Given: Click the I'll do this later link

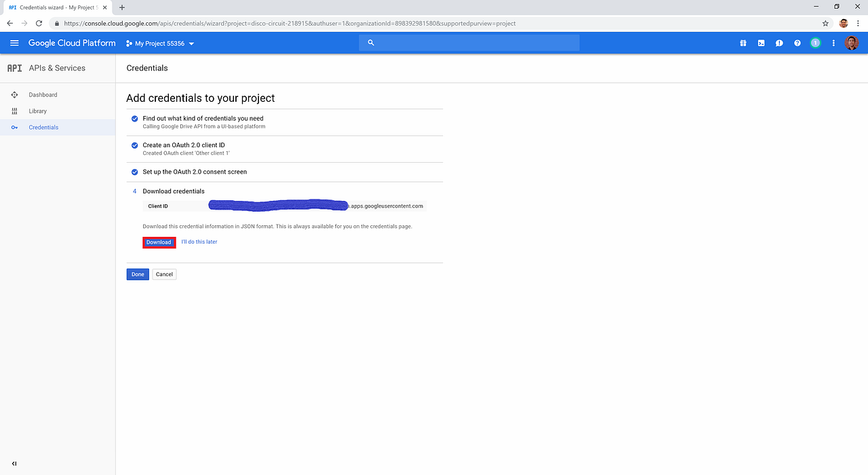Looking at the screenshot, I should [199, 242].
